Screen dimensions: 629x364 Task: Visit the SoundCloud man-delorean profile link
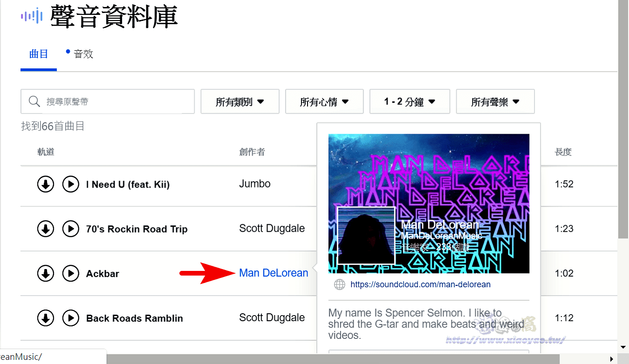point(421,284)
